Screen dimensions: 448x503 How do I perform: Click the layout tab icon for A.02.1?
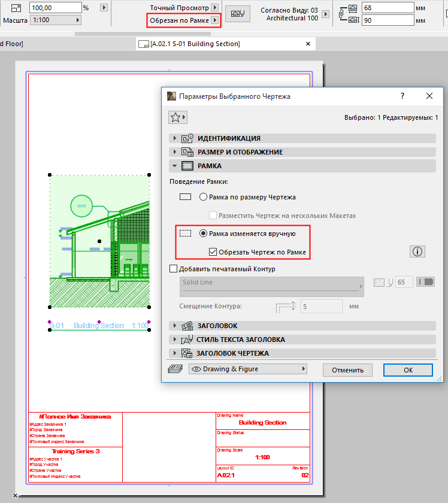click(144, 44)
